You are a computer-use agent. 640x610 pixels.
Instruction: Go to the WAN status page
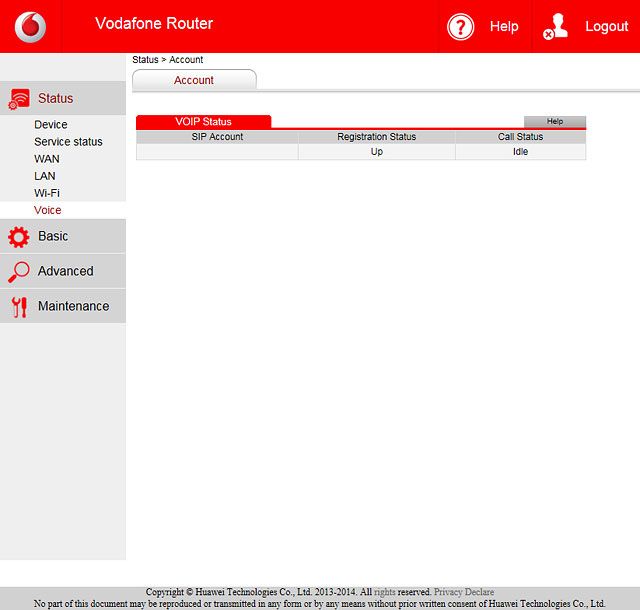tap(47, 159)
